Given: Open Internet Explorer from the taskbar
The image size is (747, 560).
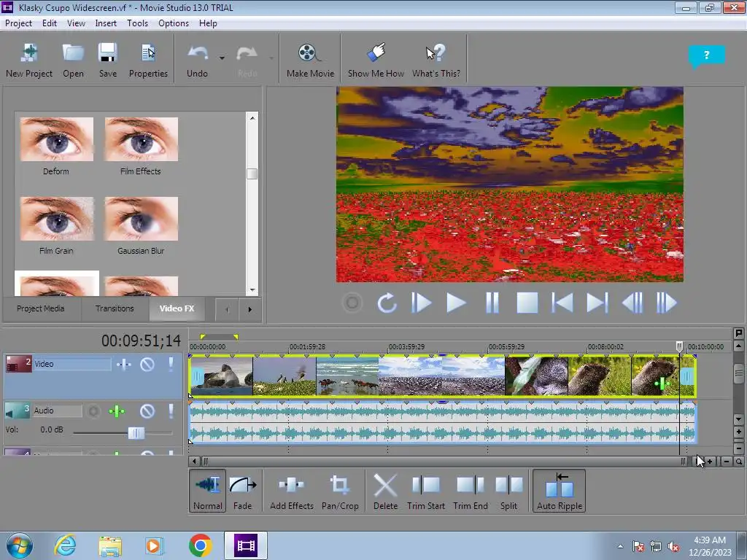Looking at the screenshot, I should coord(65,545).
